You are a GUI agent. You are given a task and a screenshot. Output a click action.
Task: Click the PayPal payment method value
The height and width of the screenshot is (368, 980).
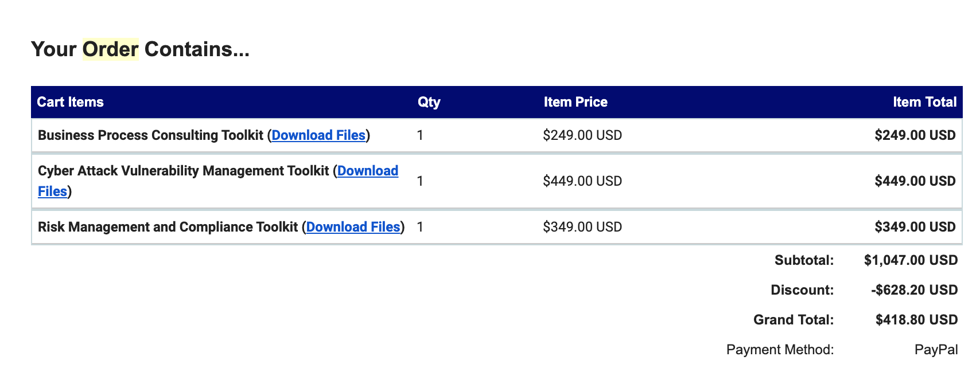[x=936, y=350]
